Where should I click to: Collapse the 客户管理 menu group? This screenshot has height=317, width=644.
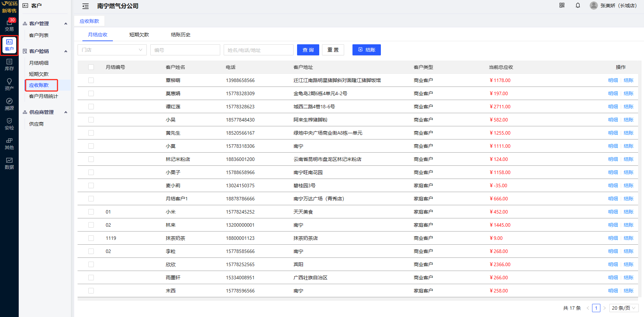(x=66, y=24)
